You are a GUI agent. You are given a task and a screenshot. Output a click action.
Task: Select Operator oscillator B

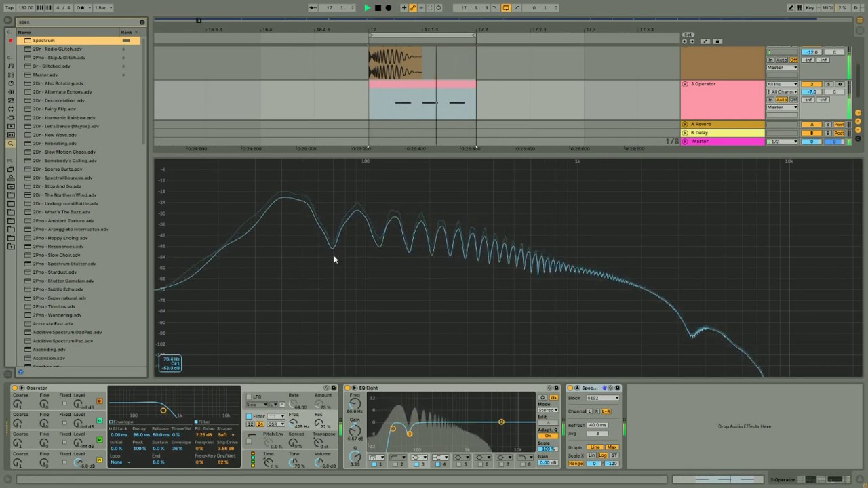click(x=99, y=439)
